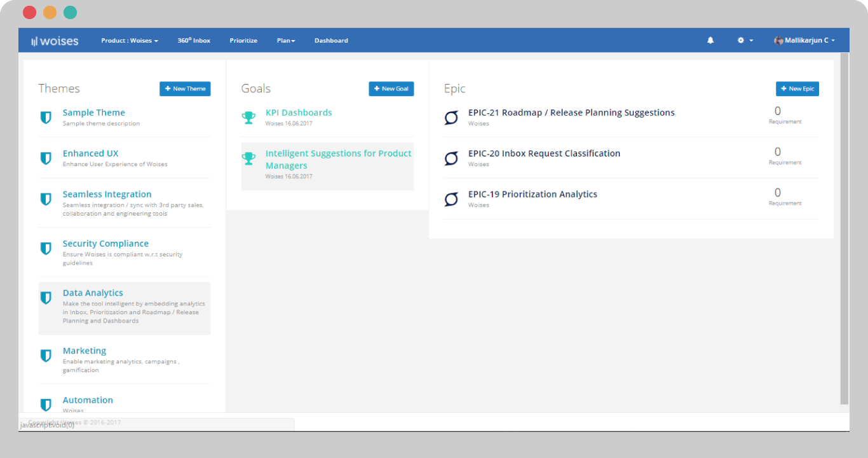The width and height of the screenshot is (868, 458).
Task: Click the Enhance User Experience of Woises text
Action: [x=115, y=164]
